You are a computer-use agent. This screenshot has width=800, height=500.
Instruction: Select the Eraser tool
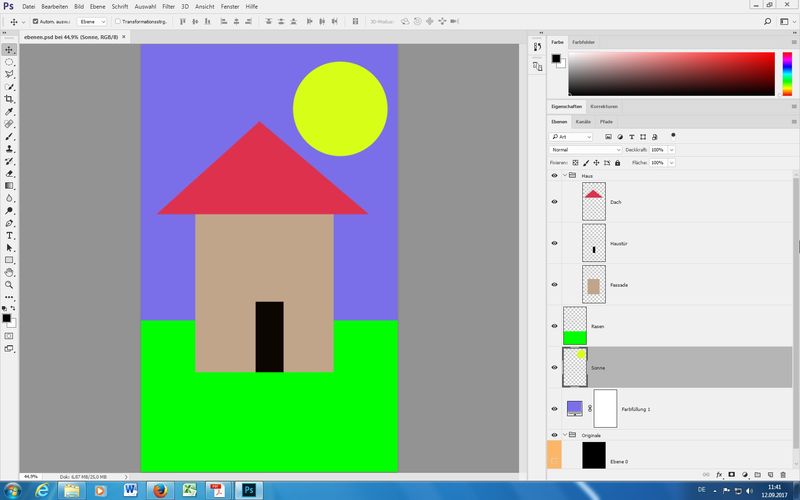pos(9,173)
